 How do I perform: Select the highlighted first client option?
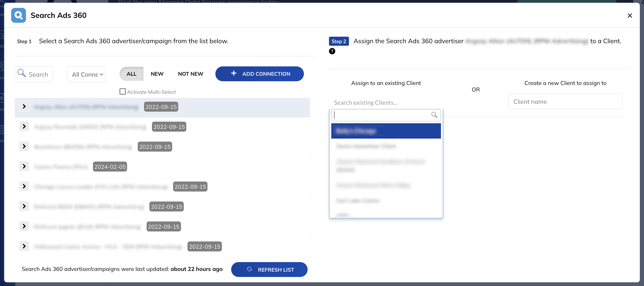coord(386,131)
